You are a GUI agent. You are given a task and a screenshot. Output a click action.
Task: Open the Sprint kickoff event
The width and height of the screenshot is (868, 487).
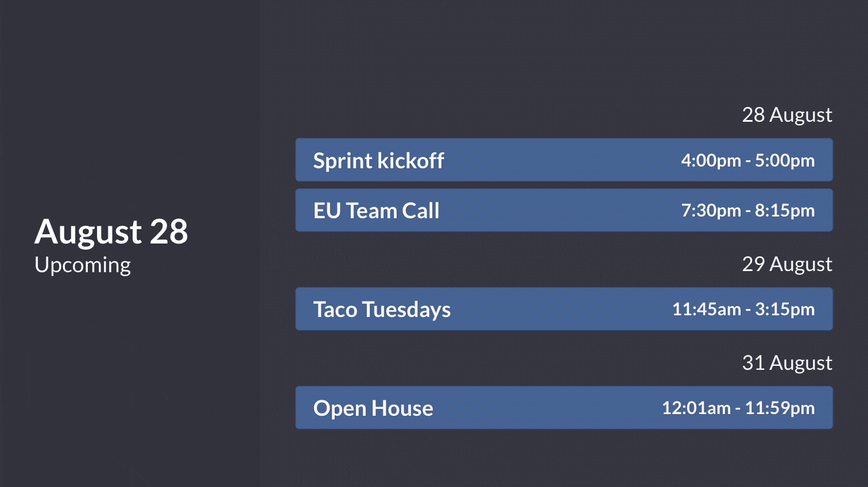point(378,161)
